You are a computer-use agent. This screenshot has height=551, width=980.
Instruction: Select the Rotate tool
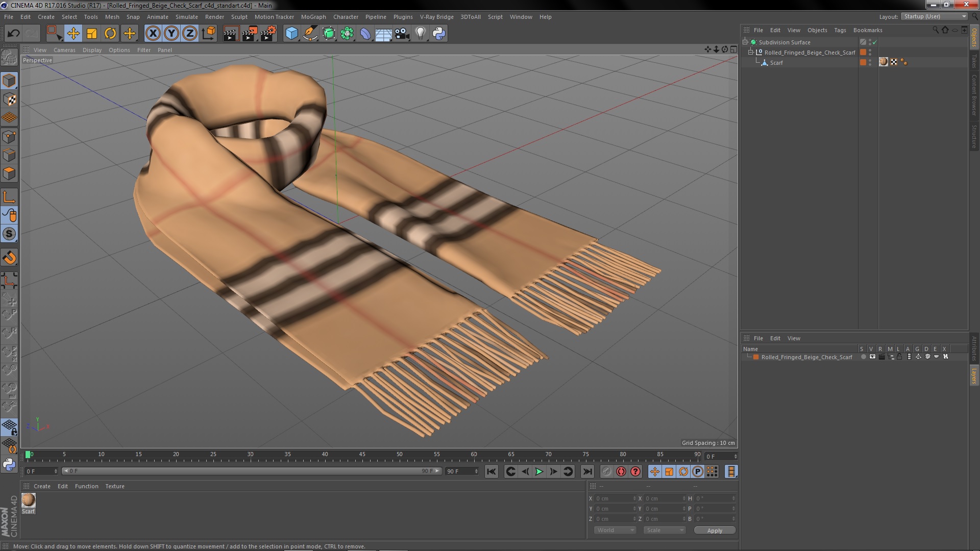click(x=110, y=34)
